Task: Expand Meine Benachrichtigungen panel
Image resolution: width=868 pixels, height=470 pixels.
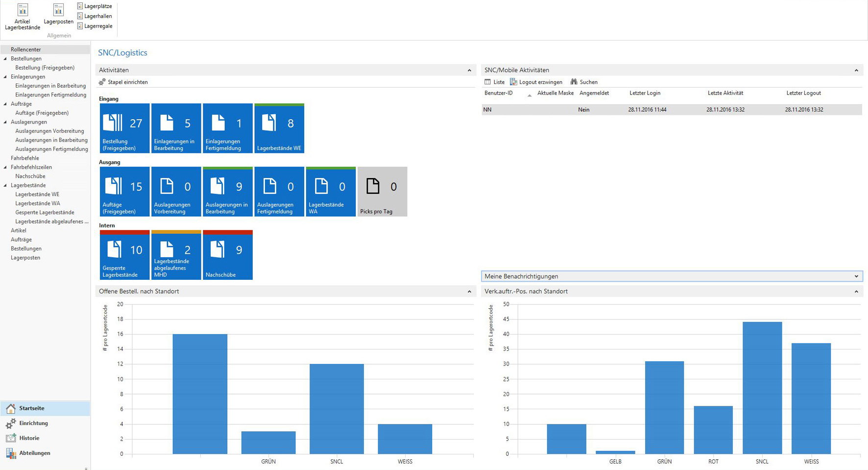Action: pyautogui.click(x=856, y=276)
